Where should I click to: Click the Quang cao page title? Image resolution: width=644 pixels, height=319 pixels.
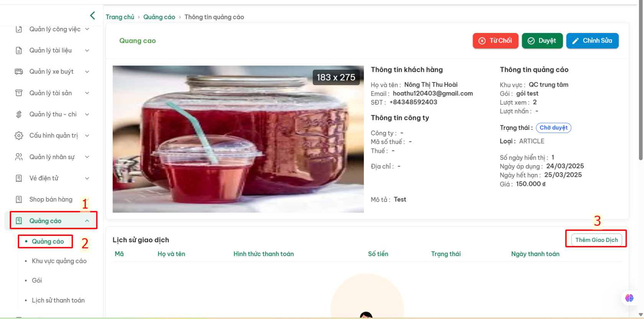tap(137, 41)
